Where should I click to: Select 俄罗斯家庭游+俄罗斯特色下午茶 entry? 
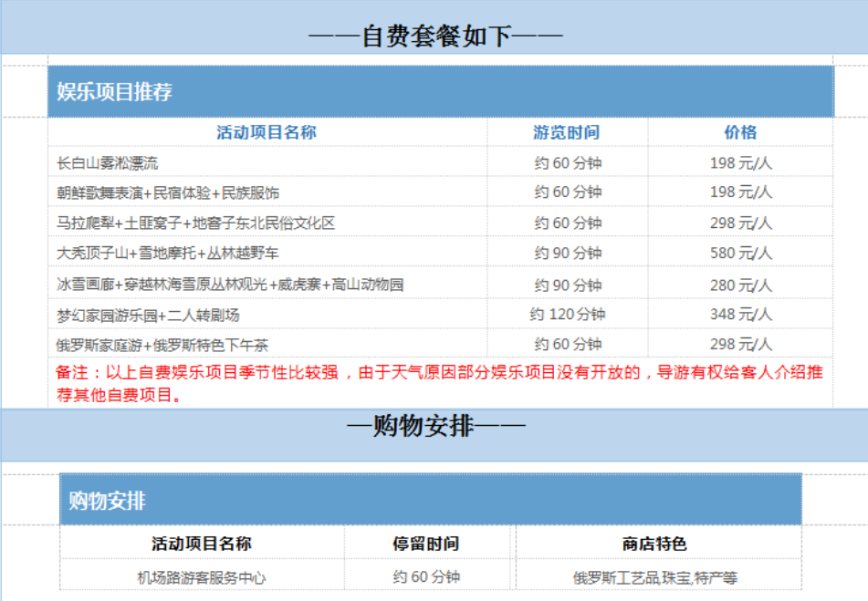pos(162,346)
